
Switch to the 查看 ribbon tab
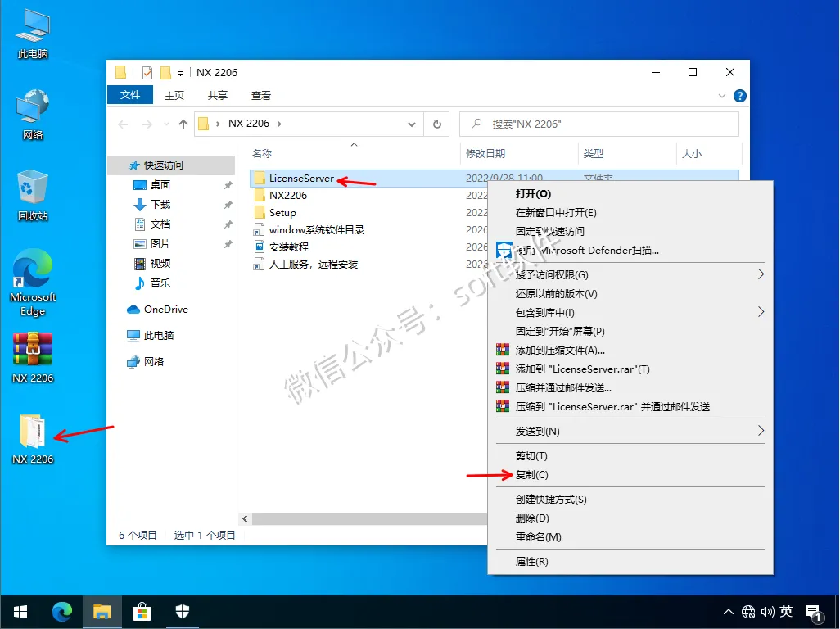261,95
